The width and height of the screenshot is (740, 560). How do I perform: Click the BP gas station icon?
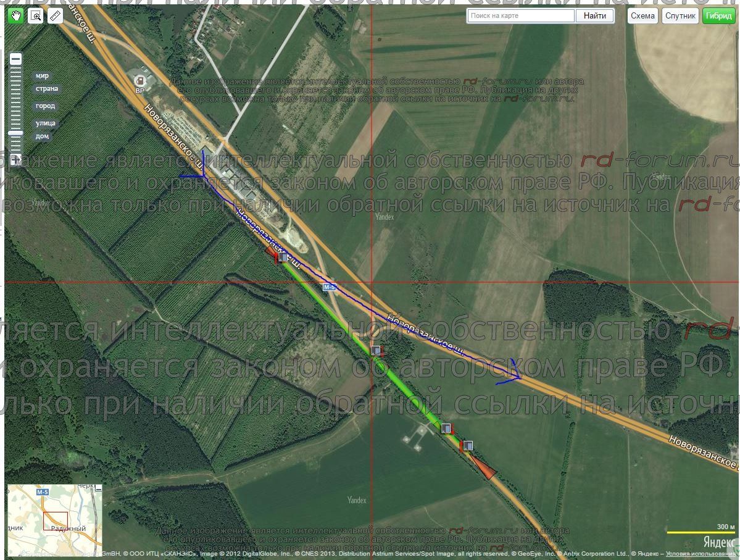(141, 81)
